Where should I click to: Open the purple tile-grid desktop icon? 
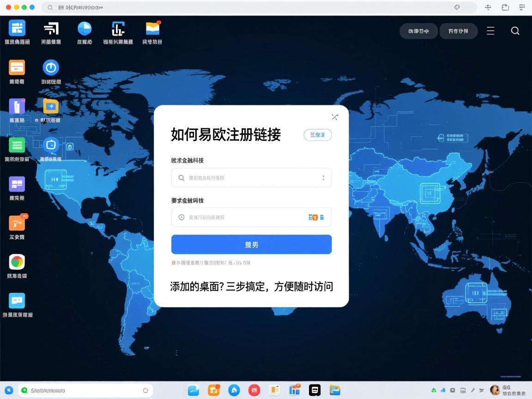point(17,184)
